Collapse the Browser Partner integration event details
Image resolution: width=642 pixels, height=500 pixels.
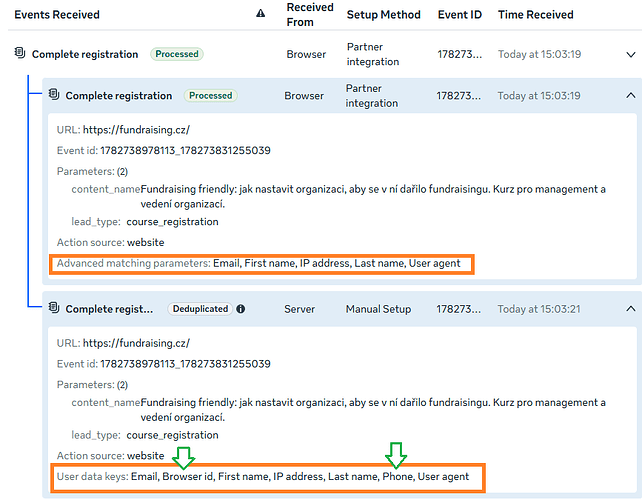[x=631, y=95]
